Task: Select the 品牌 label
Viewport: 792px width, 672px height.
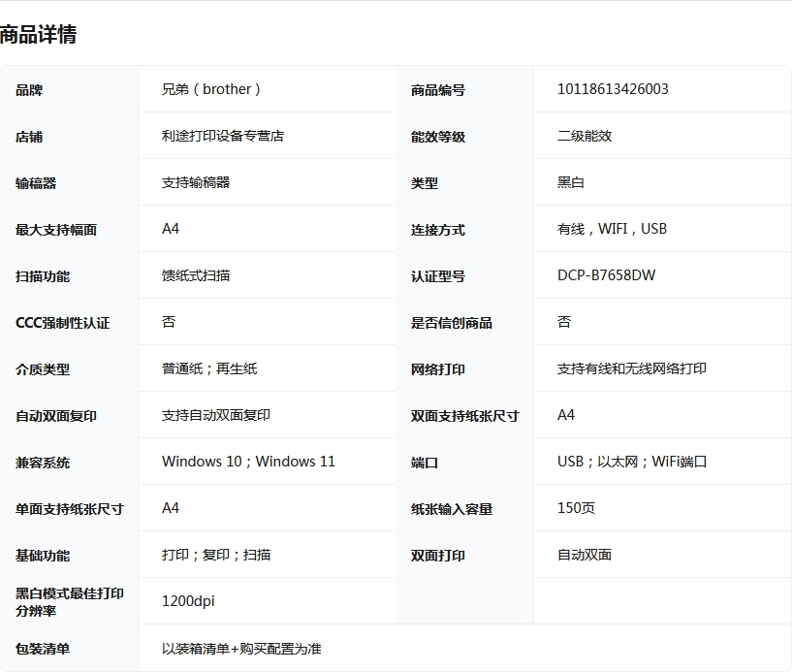Action: click(x=29, y=90)
